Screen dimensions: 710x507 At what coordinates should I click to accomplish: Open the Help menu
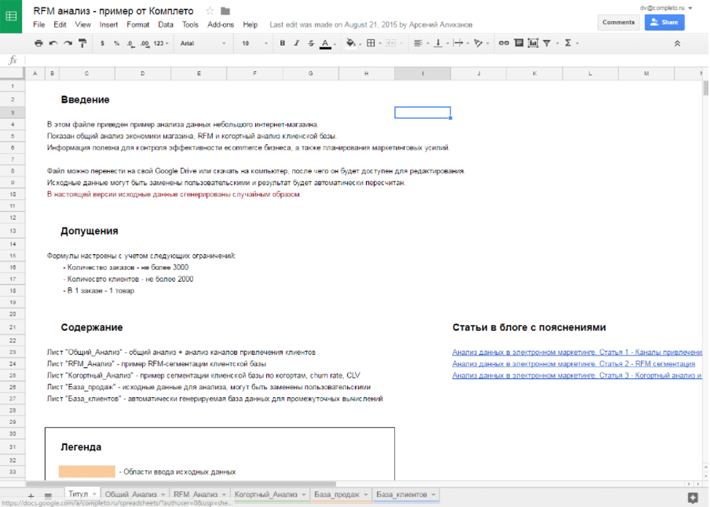point(250,24)
